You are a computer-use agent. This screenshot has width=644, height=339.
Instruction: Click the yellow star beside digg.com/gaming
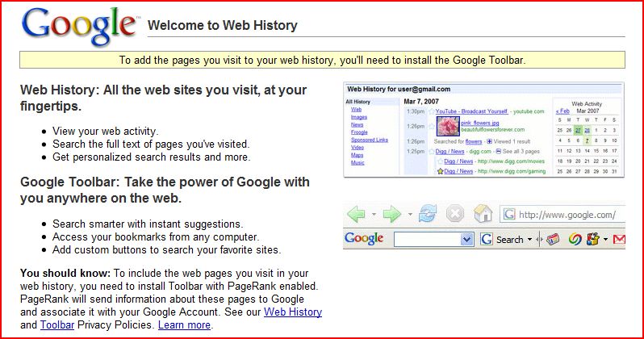(x=440, y=171)
